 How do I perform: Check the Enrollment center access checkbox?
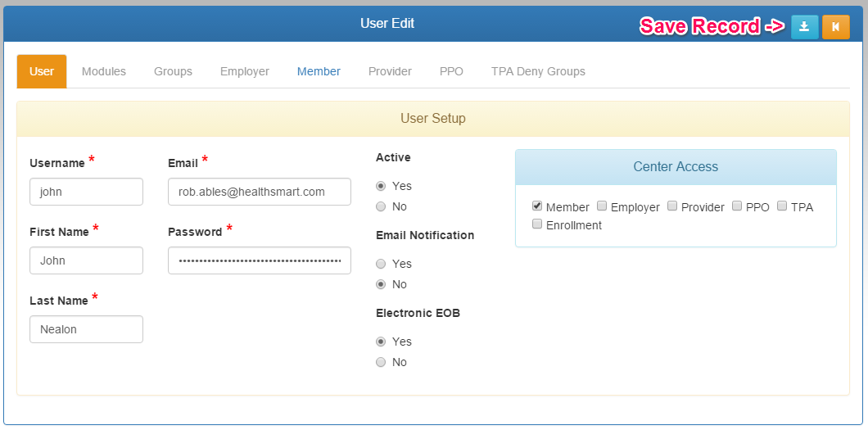pos(537,224)
